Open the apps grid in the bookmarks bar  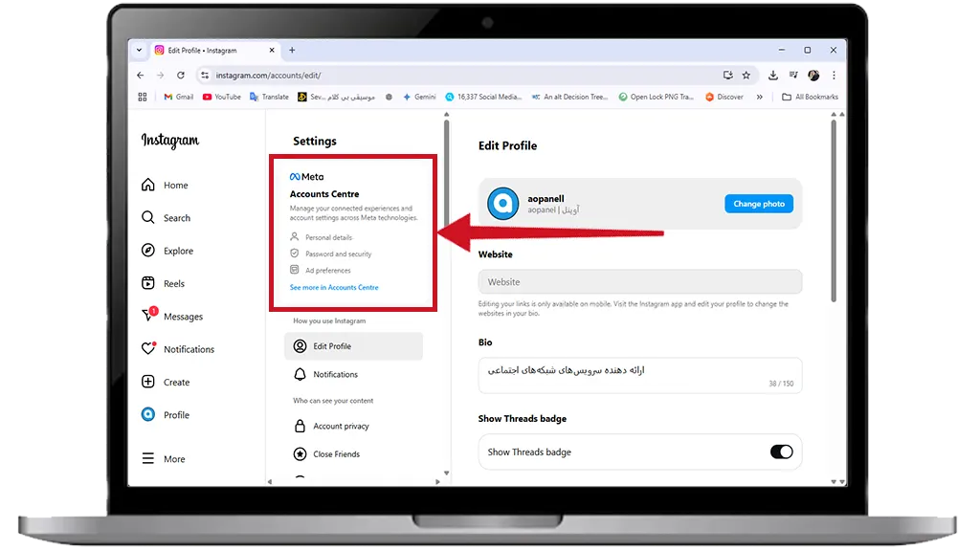143,97
